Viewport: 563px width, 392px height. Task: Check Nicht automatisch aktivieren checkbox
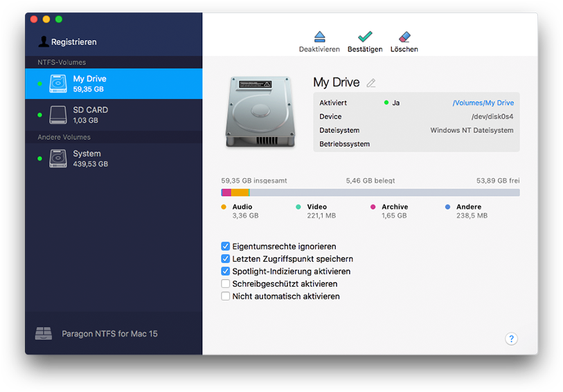tap(225, 296)
